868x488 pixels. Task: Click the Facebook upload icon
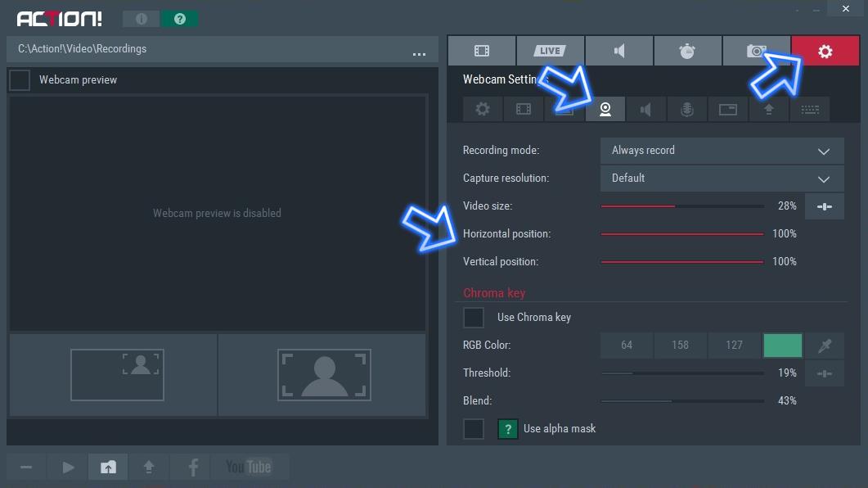tap(193, 467)
